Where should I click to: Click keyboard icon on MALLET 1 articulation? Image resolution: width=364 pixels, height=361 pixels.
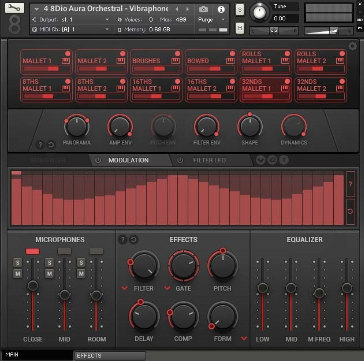66,61
